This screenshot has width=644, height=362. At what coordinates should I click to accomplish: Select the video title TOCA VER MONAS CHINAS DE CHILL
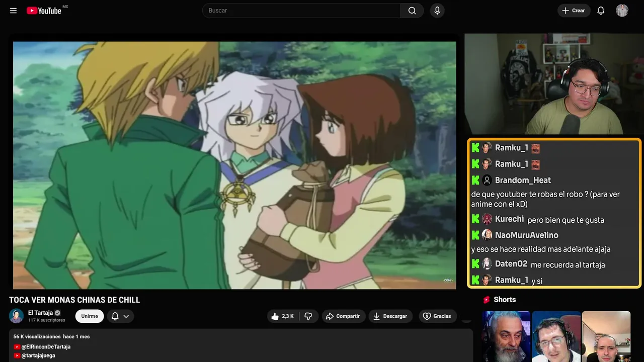point(74,300)
